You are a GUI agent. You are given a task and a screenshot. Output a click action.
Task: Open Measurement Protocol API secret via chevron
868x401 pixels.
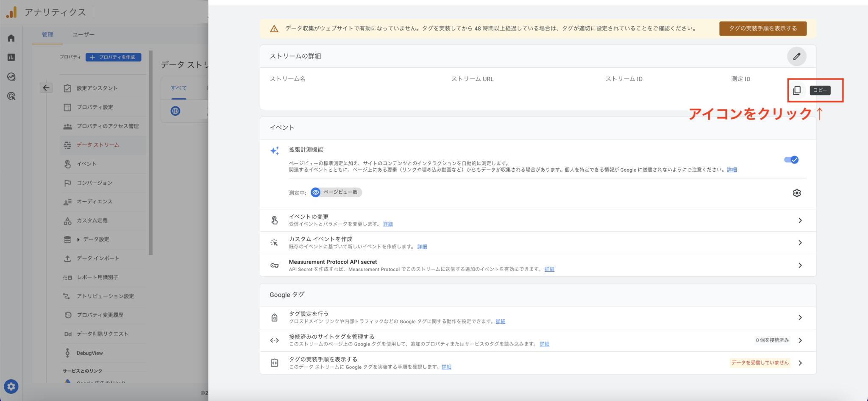tap(800, 265)
